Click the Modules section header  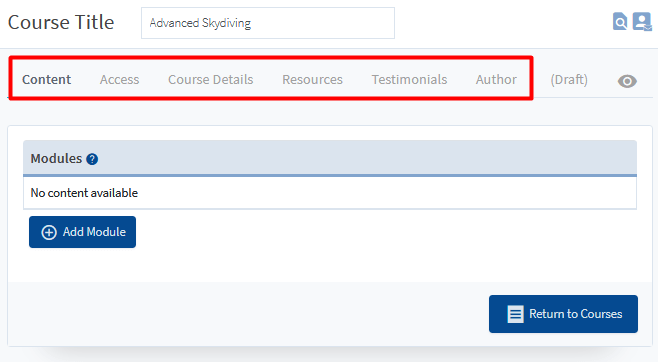[x=330, y=158]
